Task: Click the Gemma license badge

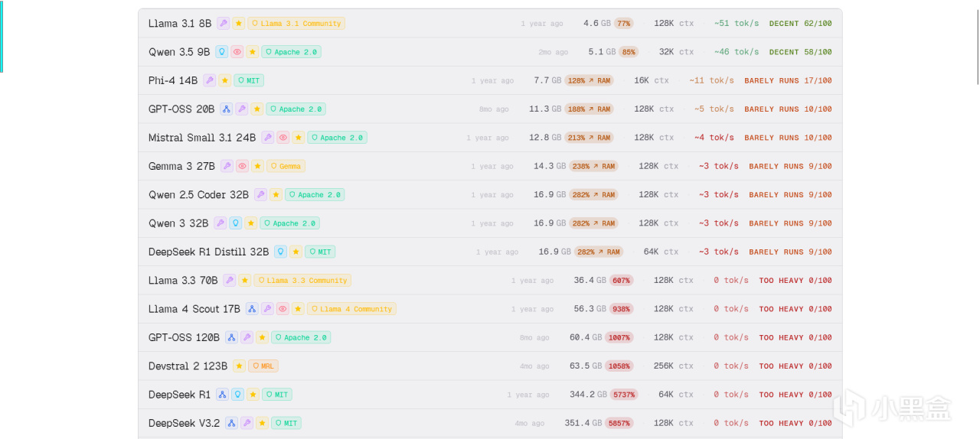Action: pos(286,166)
